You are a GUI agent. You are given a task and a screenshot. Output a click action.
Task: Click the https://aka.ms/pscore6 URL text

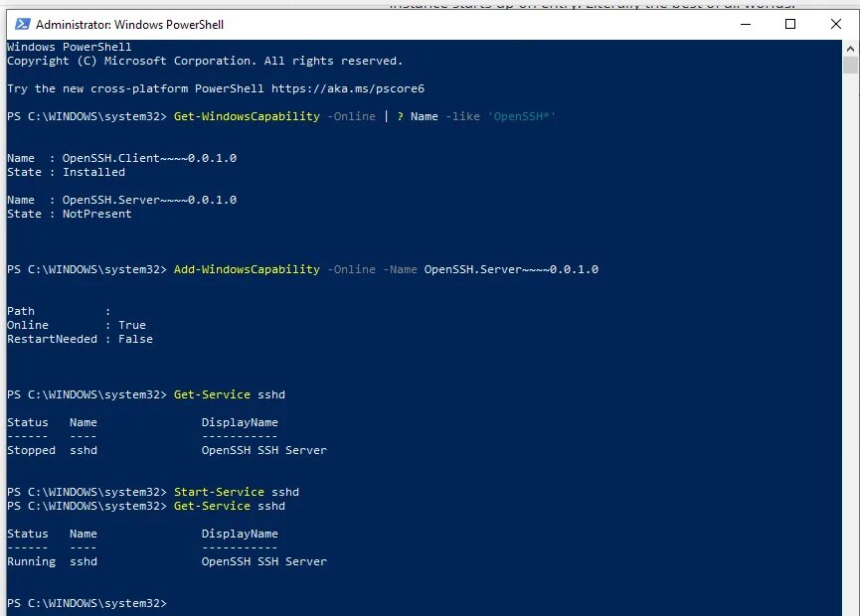pos(348,88)
